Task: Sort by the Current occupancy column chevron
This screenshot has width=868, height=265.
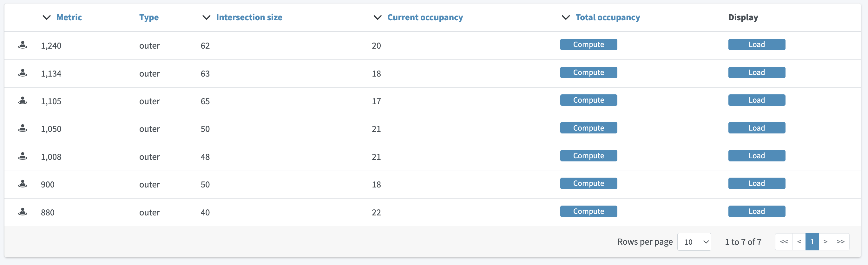Action: (378, 17)
